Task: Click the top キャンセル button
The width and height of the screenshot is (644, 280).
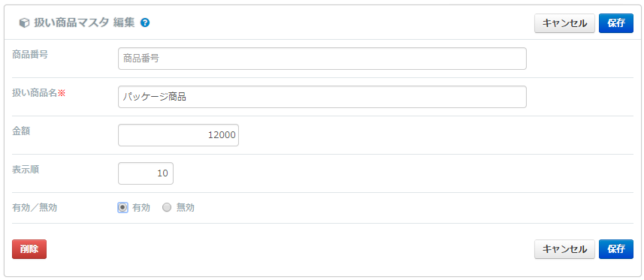Action: pos(564,23)
